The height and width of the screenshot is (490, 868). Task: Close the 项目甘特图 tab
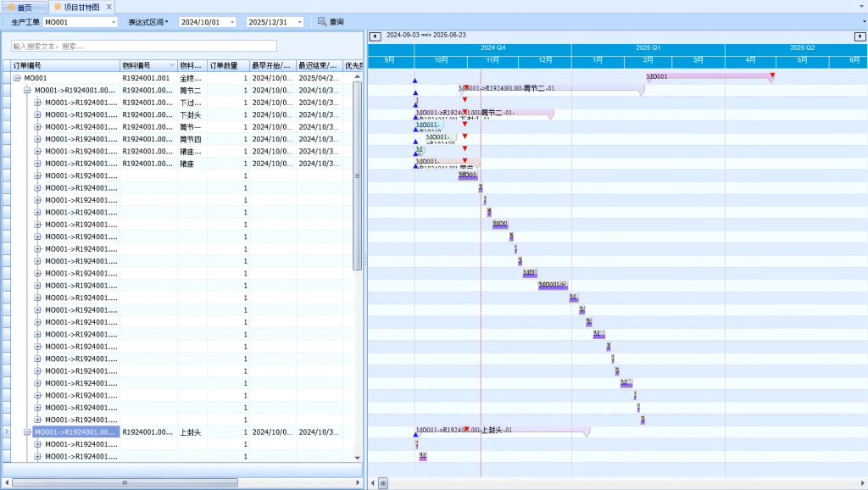coord(108,7)
